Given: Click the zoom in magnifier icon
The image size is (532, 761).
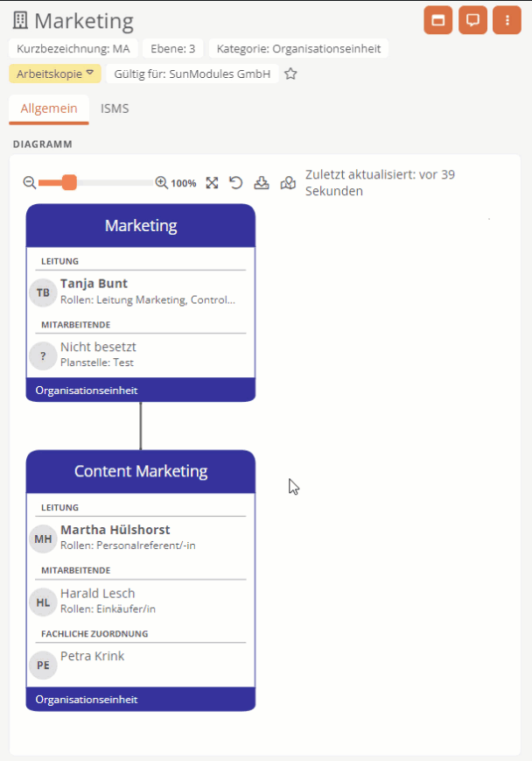Looking at the screenshot, I should point(161,182).
